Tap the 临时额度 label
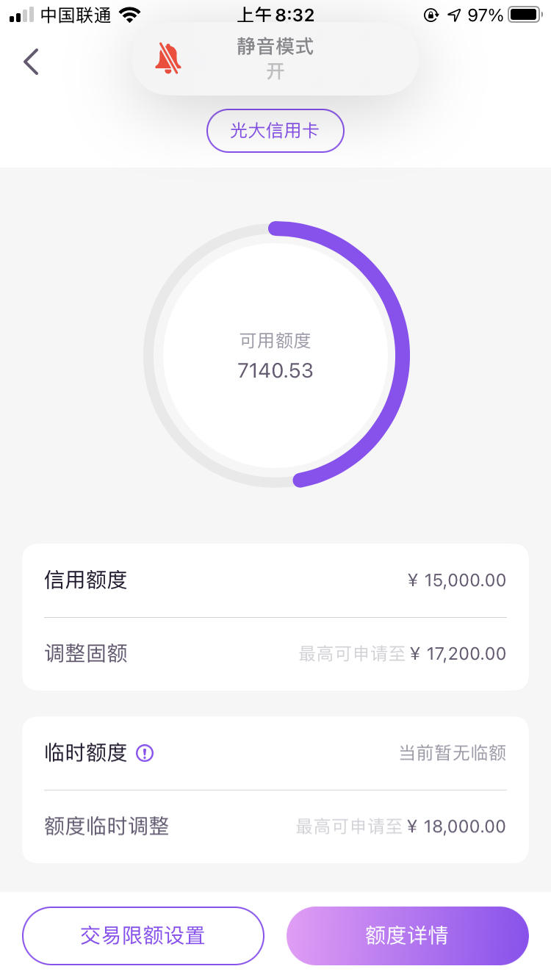This screenshot has height=980, width=551. pyautogui.click(x=86, y=753)
